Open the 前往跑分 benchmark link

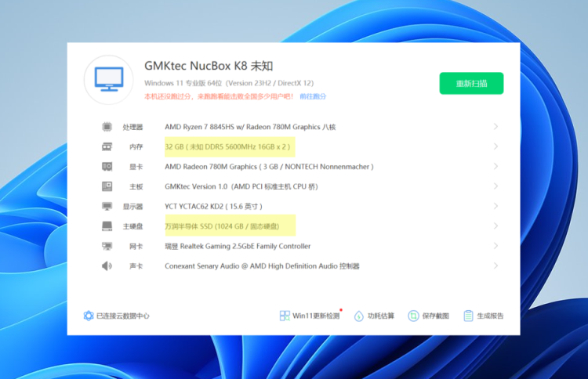[313, 96]
